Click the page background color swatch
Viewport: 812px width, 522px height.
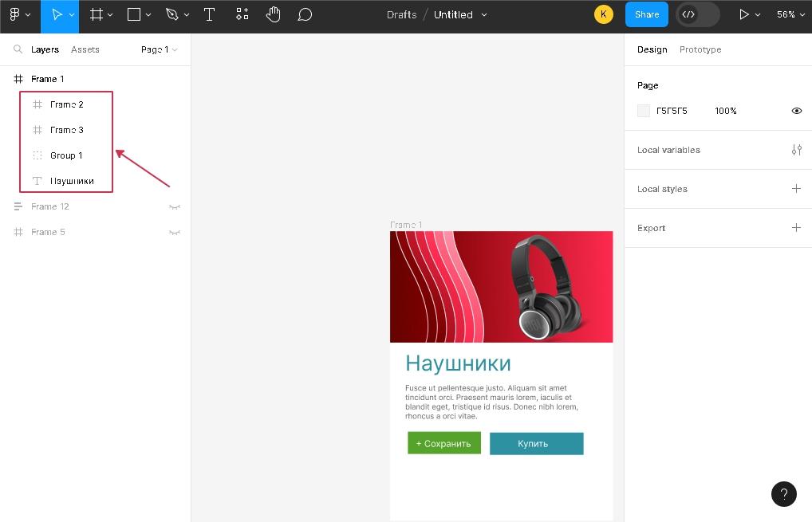pos(644,111)
